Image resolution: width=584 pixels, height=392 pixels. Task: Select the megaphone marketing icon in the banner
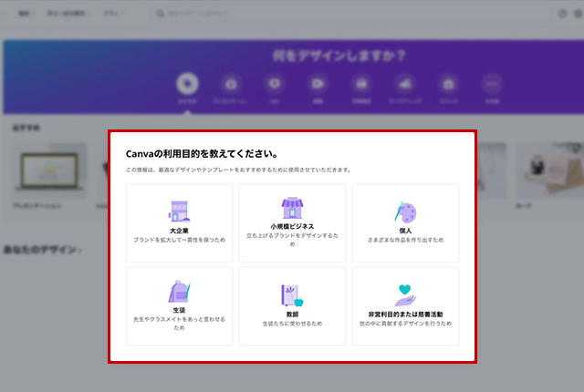tap(405, 84)
